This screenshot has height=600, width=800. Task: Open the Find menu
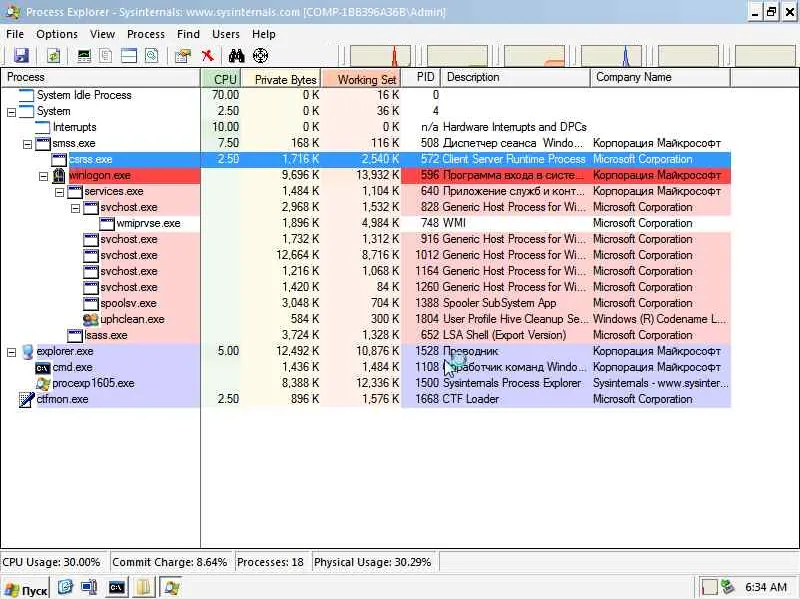[188, 34]
